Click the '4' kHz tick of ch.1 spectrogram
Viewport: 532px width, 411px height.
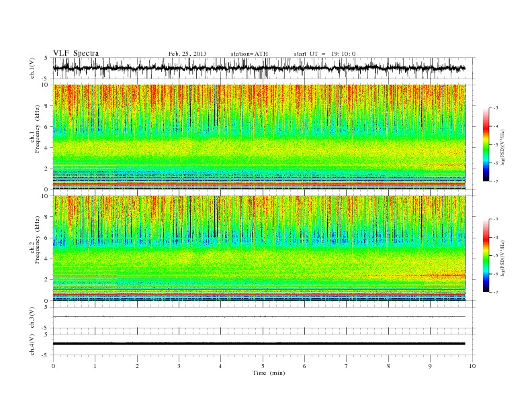pos(47,148)
